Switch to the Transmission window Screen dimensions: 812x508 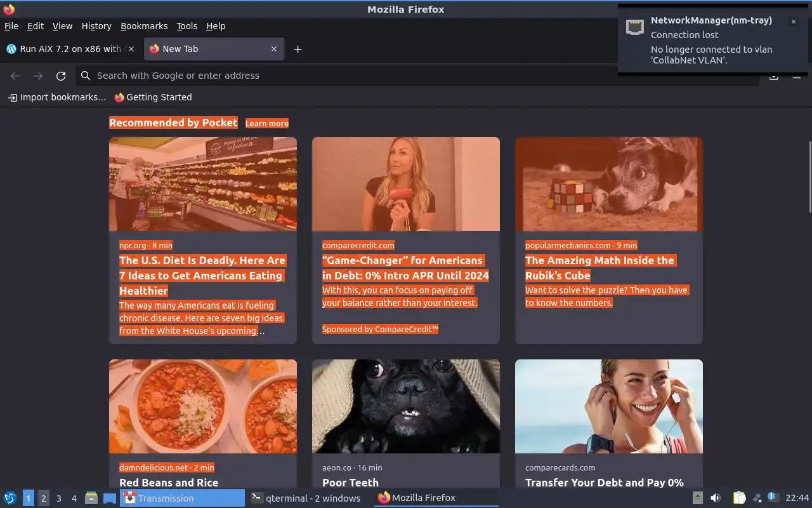click(x=182, y=498)
